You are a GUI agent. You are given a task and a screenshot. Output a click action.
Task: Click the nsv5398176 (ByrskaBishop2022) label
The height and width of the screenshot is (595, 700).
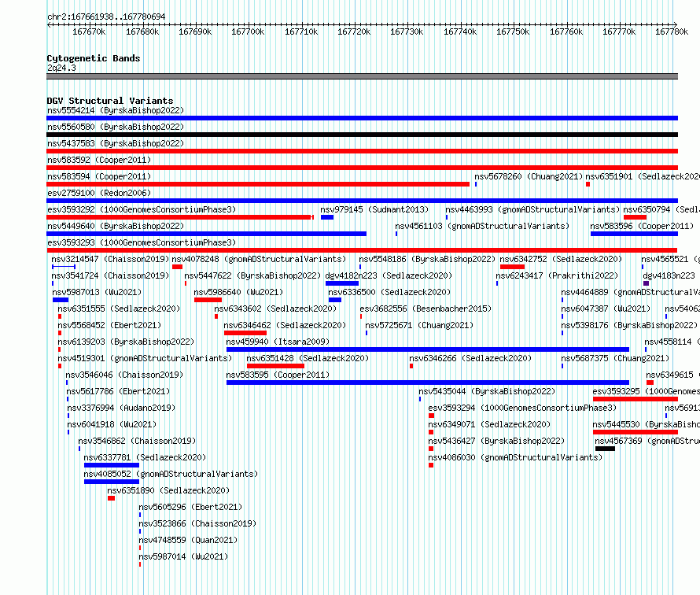click(x=629, y=325)
